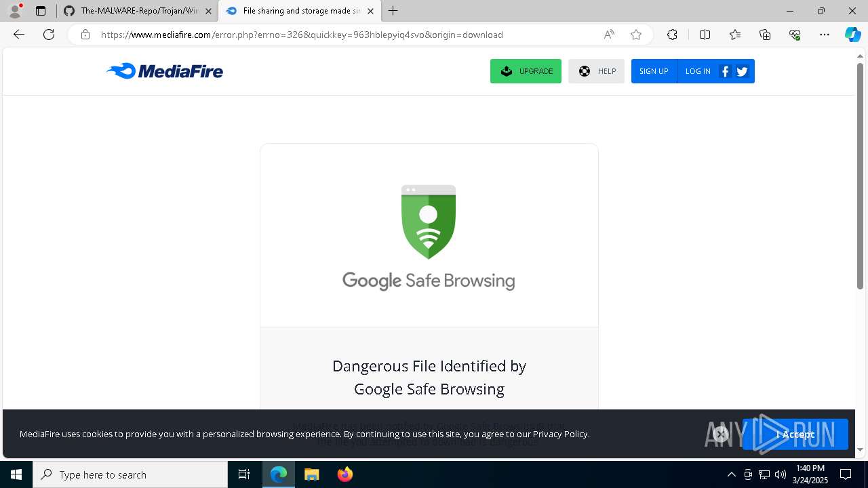Image resolution: width=868 pixels, height=488 pixels.
Task: Click the scrollbar up arrow
Action: click(x=860, y=56)
